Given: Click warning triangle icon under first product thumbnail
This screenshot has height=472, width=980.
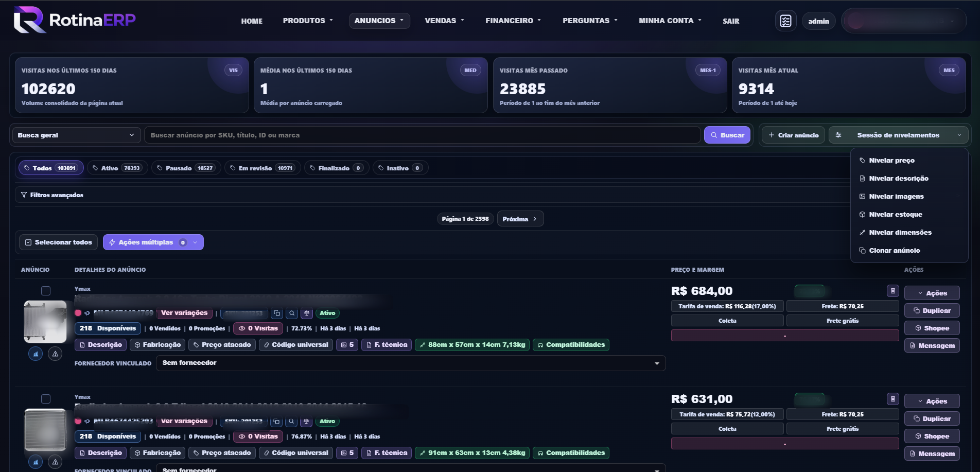Looking at the screenshot, I should tap(55, 354).
